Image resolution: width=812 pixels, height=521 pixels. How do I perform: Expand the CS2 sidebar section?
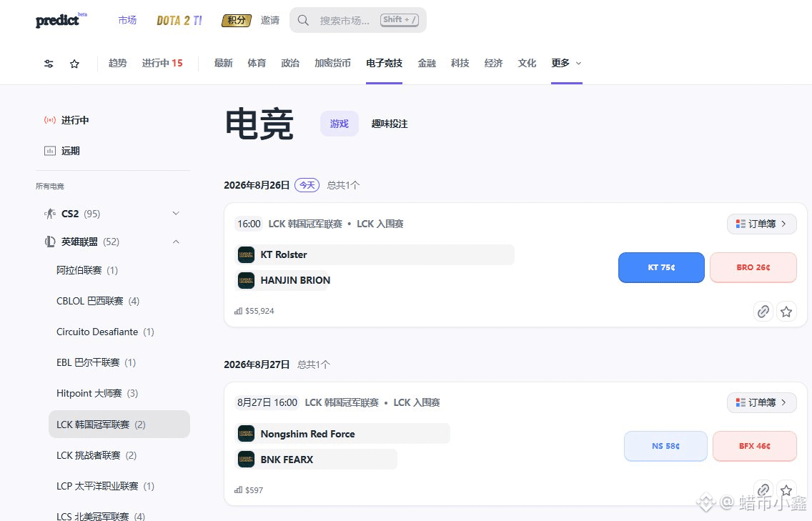tap(176, 214)
